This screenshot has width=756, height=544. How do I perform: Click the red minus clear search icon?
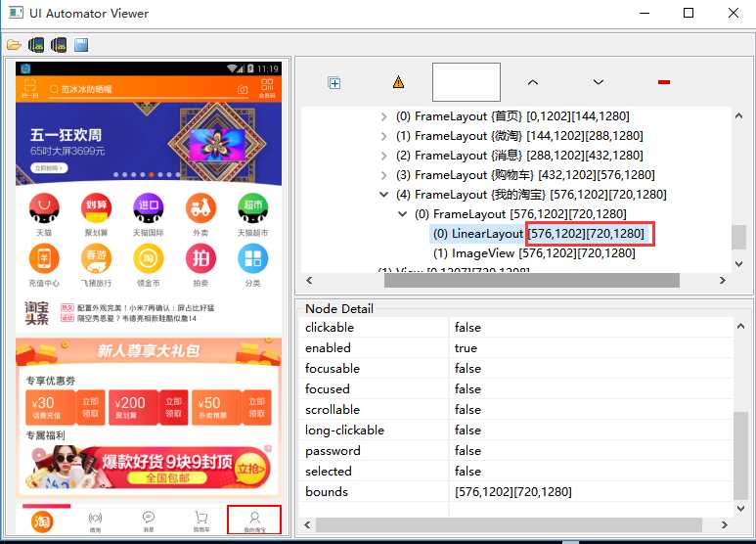[x=664, y=82]
